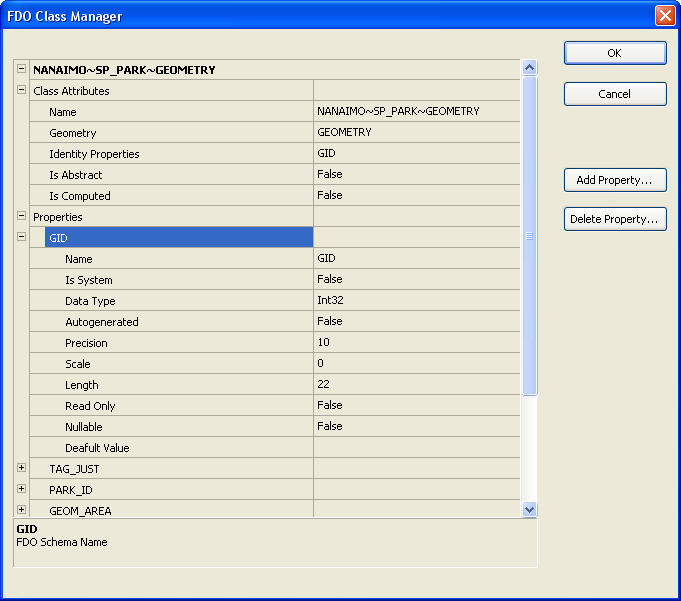Click the Read Only value False
This screenshot has height=601, width=681.
(330, 405)
